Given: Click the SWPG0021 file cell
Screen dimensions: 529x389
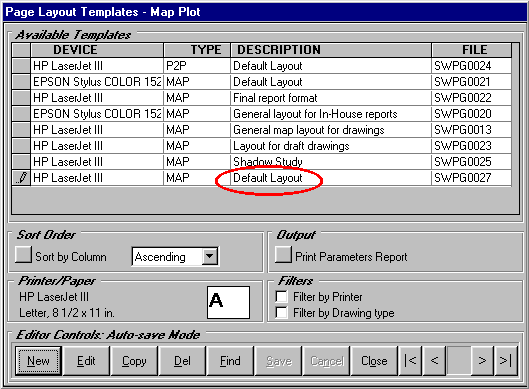Looking at the screenshot, I should click(471, 82).
